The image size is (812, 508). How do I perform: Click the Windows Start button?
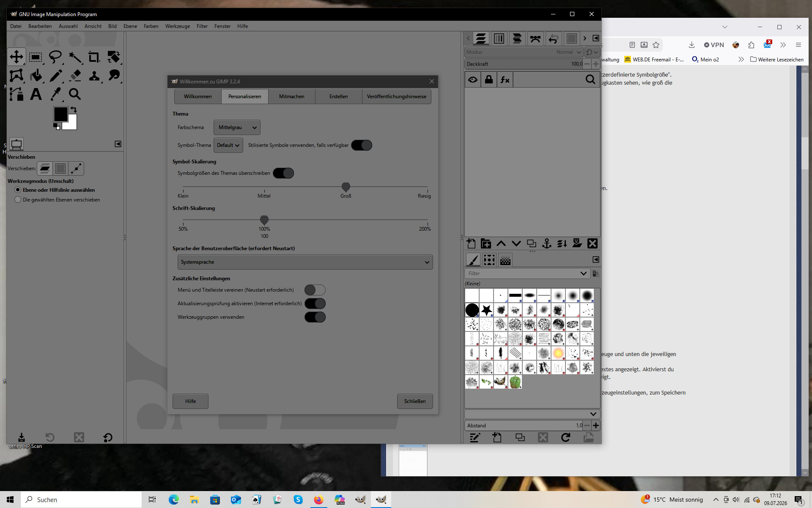(10, 500)
